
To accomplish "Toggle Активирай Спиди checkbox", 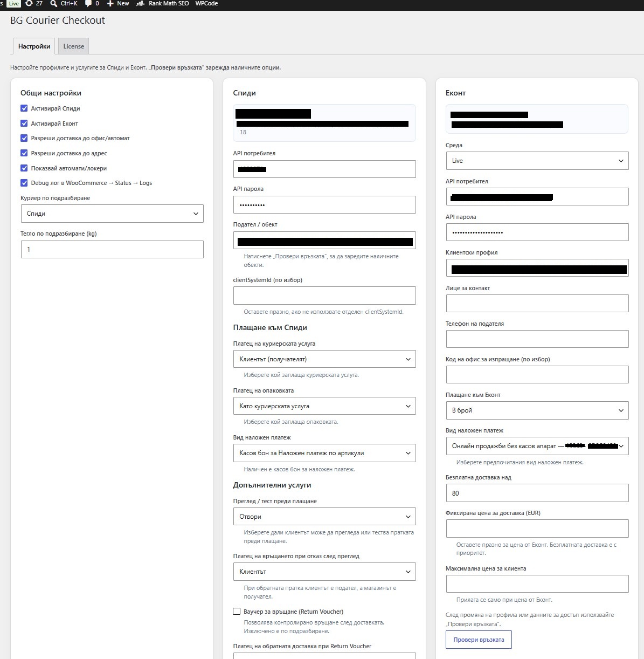I will (24, 108).
